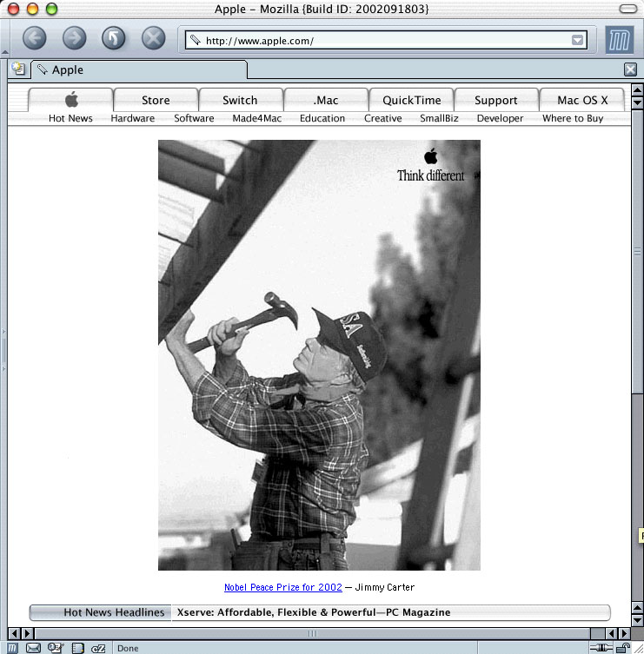Click the security padlock icon in the status bar
The height and width of the screenshot is (654, 644).
(623, 648)
